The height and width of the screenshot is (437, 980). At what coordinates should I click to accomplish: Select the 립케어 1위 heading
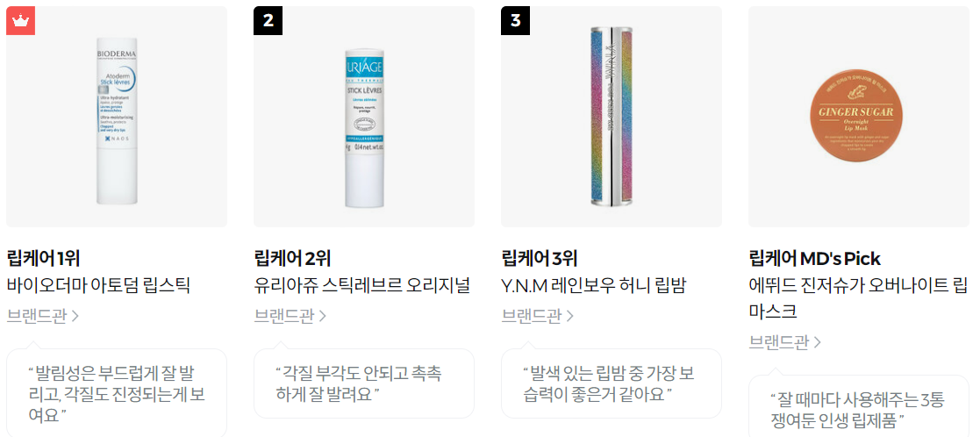[x=43, y=258]
